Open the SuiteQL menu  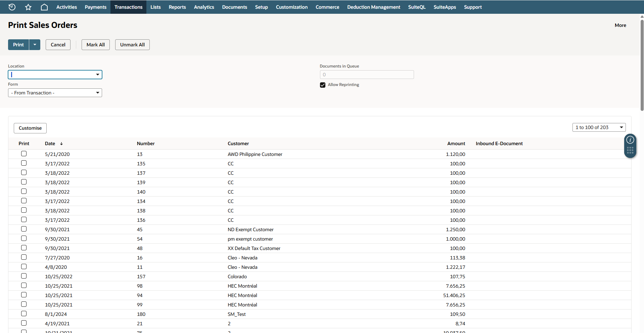coord(417,7)
